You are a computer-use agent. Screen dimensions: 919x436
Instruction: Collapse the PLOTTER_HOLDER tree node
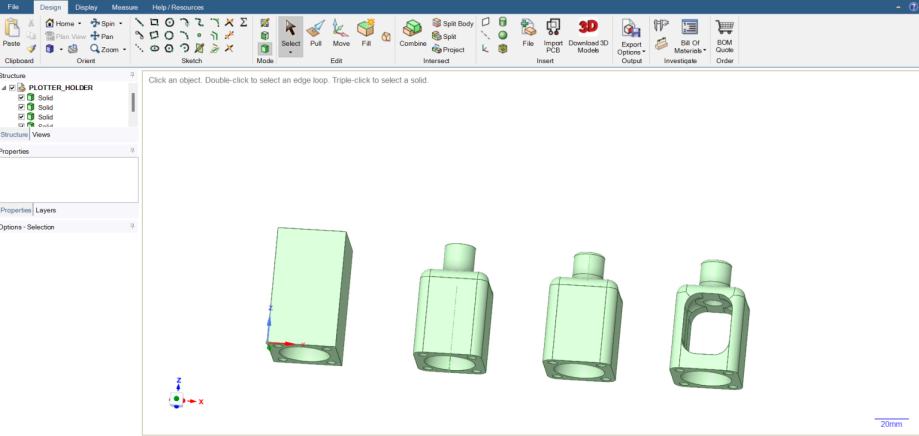click(x=4, y=88)
